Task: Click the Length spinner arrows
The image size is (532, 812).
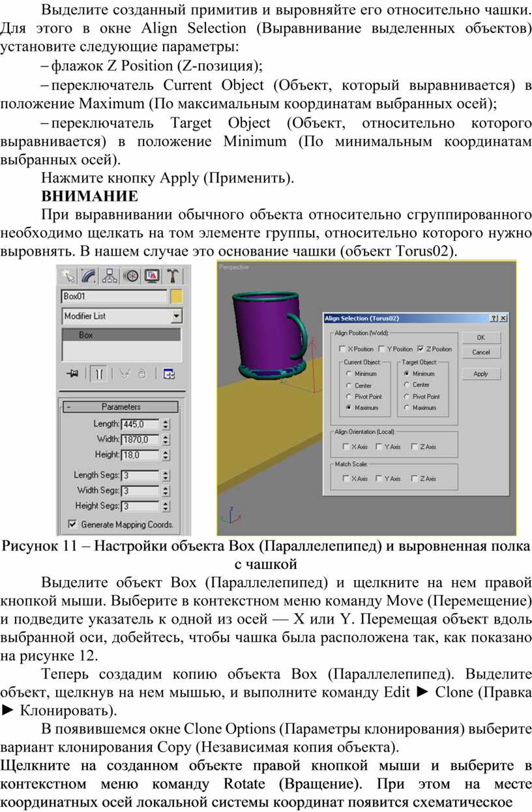Action: coord(166,424)
